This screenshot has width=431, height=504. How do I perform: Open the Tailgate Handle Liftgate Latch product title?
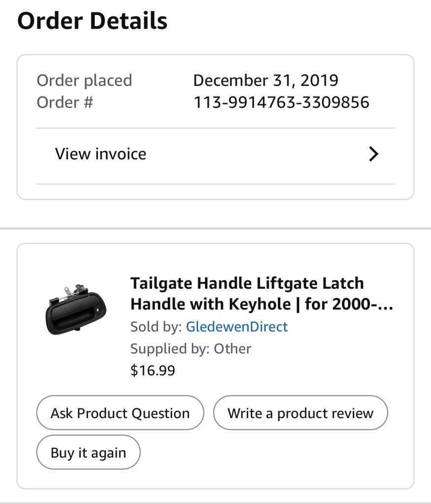[x=262, y=294]
